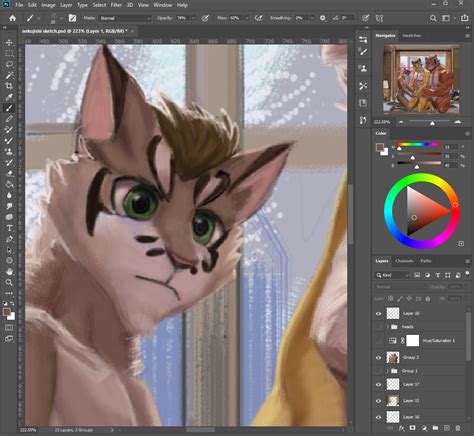Click the Search magnifier icon

tap(433, 18)
